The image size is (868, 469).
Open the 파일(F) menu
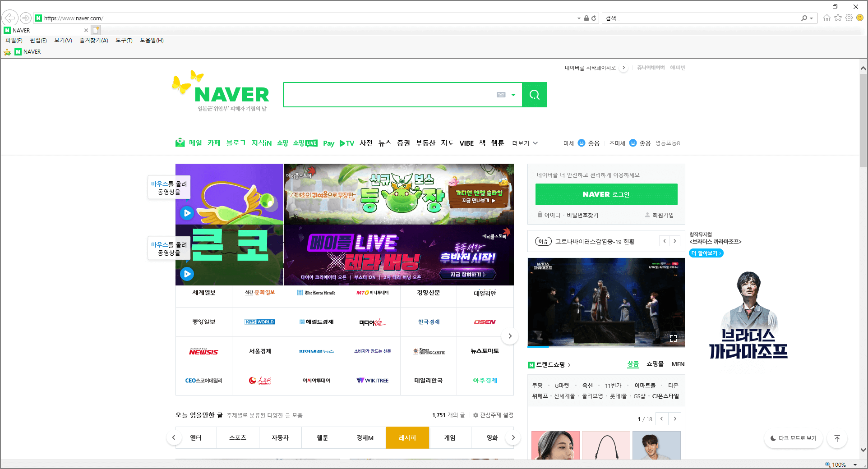click(x=14, y=40)
